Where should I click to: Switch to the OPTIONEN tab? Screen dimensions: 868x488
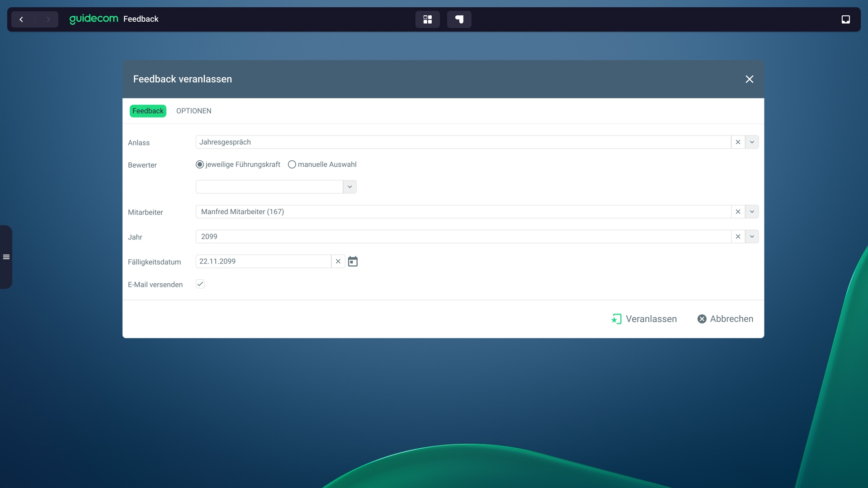click(193, 111)
